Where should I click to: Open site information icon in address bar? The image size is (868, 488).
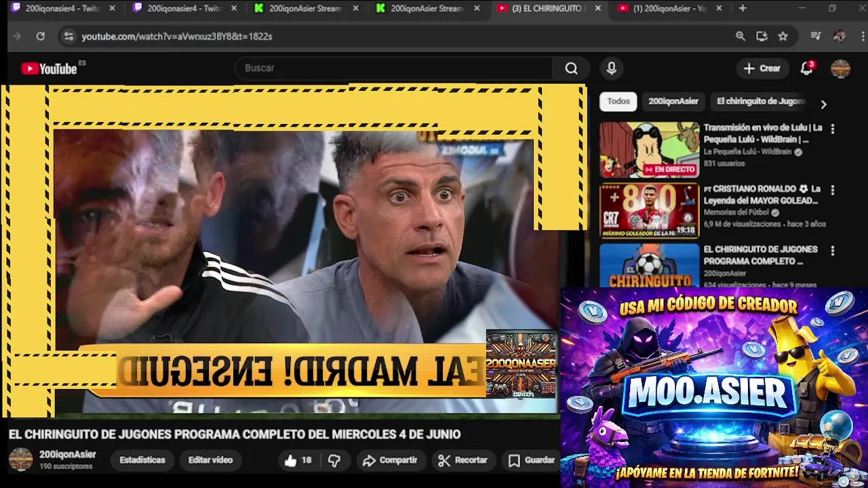68,37
